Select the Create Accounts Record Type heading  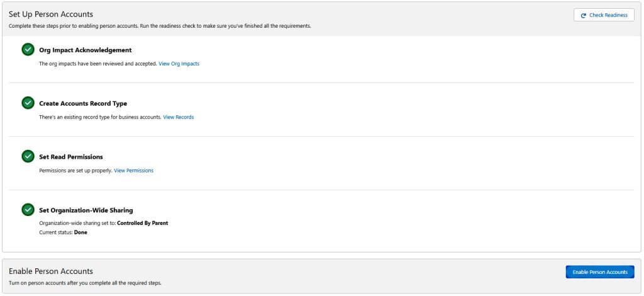[x=83, y=103]
